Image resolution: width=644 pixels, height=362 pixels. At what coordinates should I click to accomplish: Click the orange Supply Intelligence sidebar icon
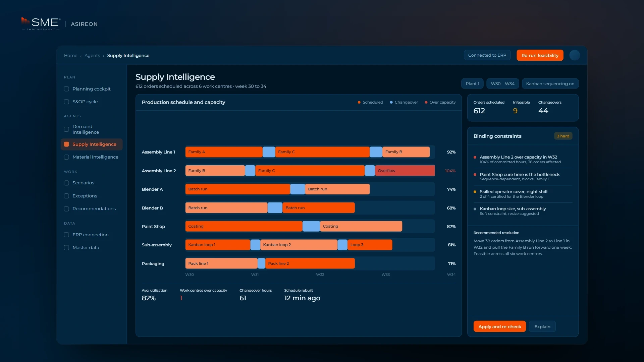click(66, 144)
